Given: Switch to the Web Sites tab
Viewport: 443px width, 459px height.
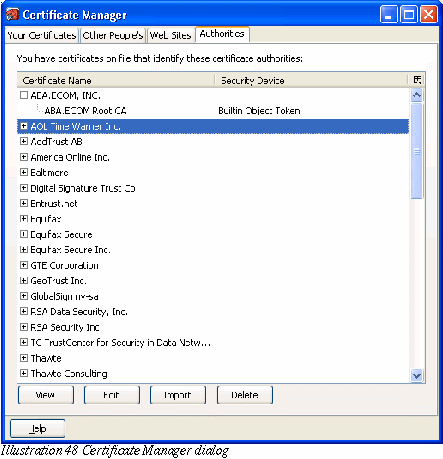Looking at the screenshot, I should (x=170, y=35).
